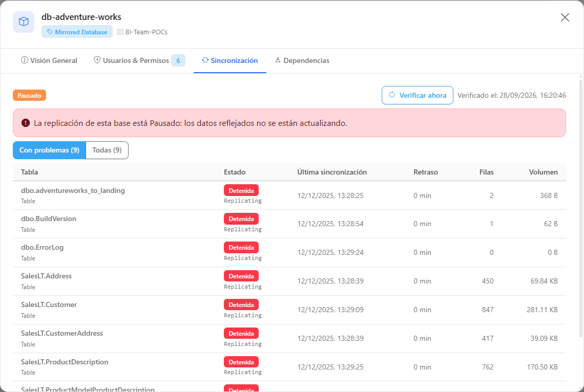
Task: Click the db-adventure-works title
Action: [81, 17]
